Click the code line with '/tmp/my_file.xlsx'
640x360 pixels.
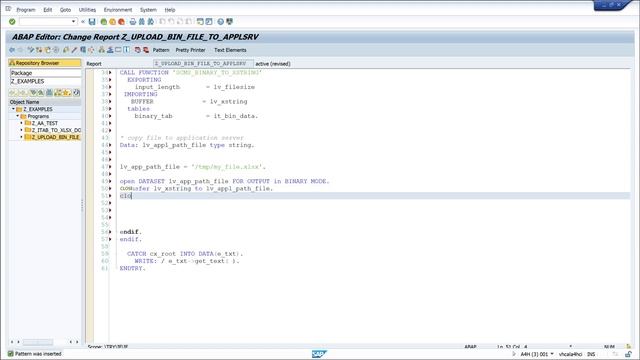point(193,167)
